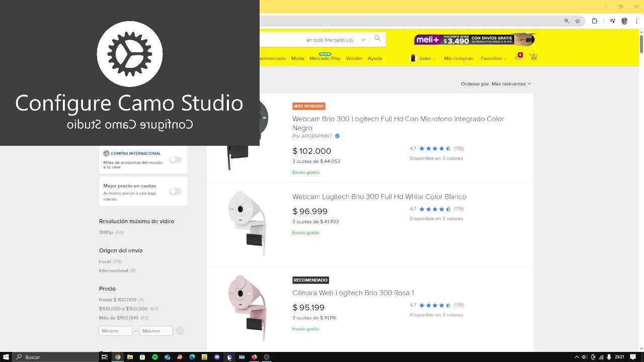644x362 pixels.
Task: Open the Chrome profile avatar
Action: [x=624, y=21]
